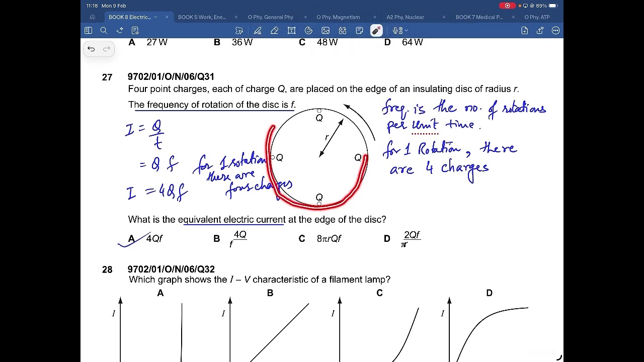
Task: Close the BOOK 8 Electric tab
Action: point(167,17)
